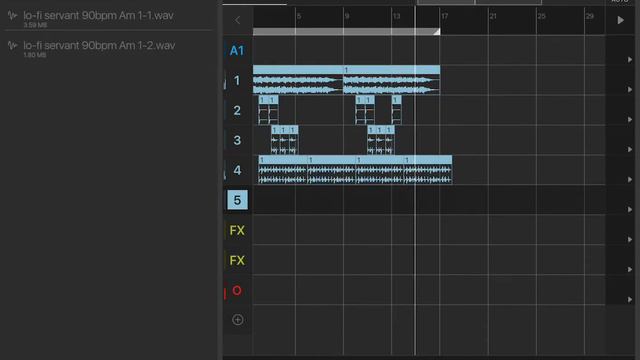Jump to bar 21 on the ruler
Viewport: 640px width, 360px height.
click(493, 16)
